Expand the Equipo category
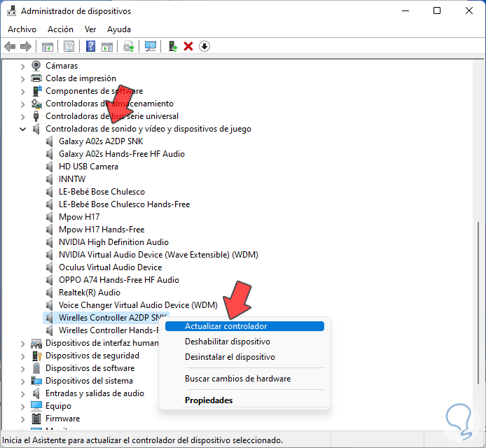 pos(22,407)
